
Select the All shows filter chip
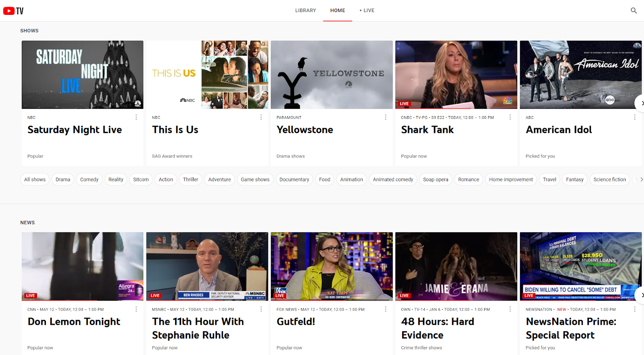point(35,179)
